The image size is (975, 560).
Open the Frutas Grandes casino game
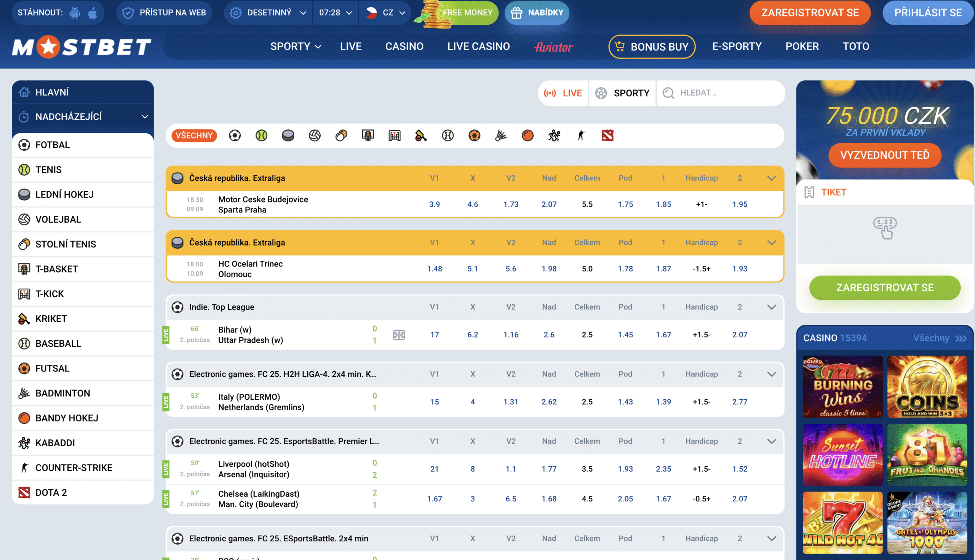click(x=927, y=455)
